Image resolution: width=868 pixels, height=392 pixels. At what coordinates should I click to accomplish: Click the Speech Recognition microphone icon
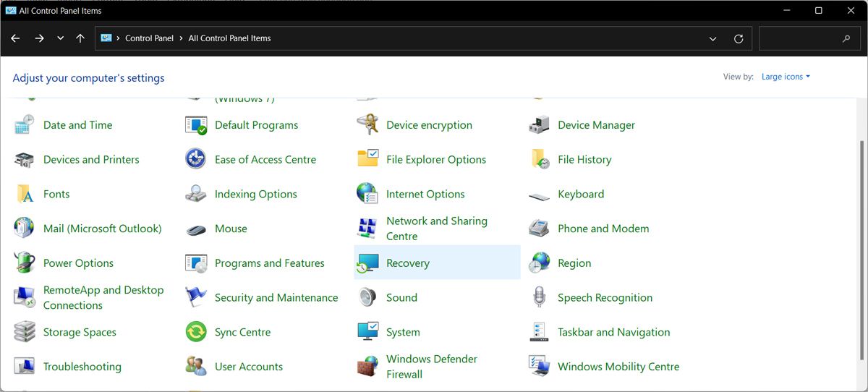tap(539, 298)
